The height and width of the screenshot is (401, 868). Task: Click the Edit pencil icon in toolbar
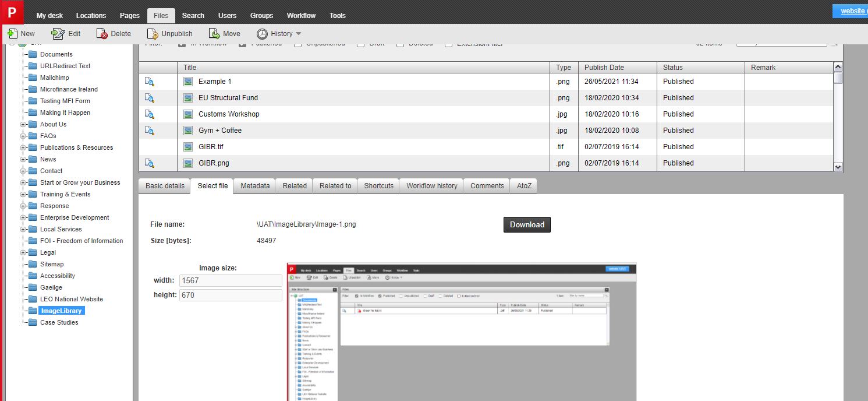coord(58,34)
